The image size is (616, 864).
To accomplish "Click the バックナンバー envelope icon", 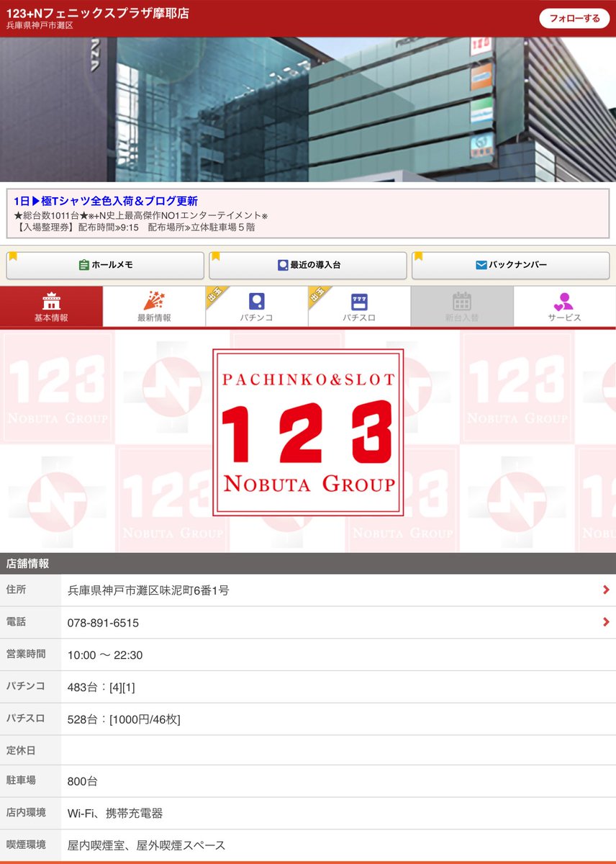I will coord(481,265).
